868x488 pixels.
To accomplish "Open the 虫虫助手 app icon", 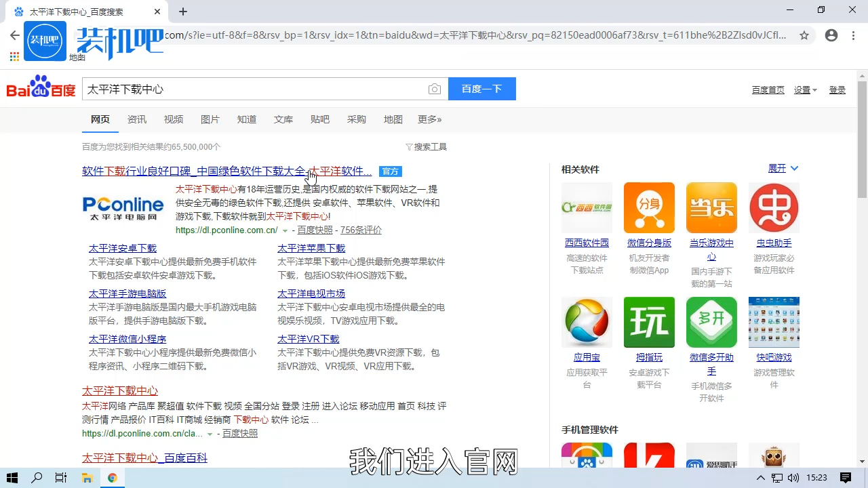I will pos(774,207).
